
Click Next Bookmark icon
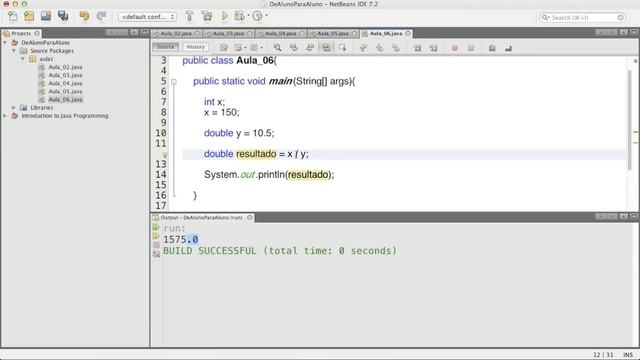point(380,48)
